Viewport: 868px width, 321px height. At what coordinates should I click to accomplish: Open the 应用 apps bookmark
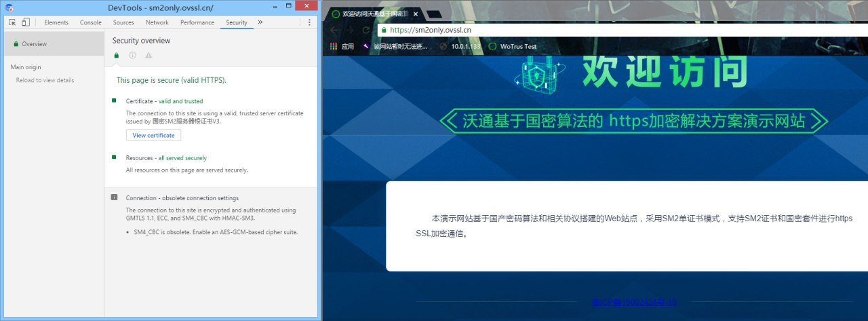pyautogui.click(x=342, y=46)
